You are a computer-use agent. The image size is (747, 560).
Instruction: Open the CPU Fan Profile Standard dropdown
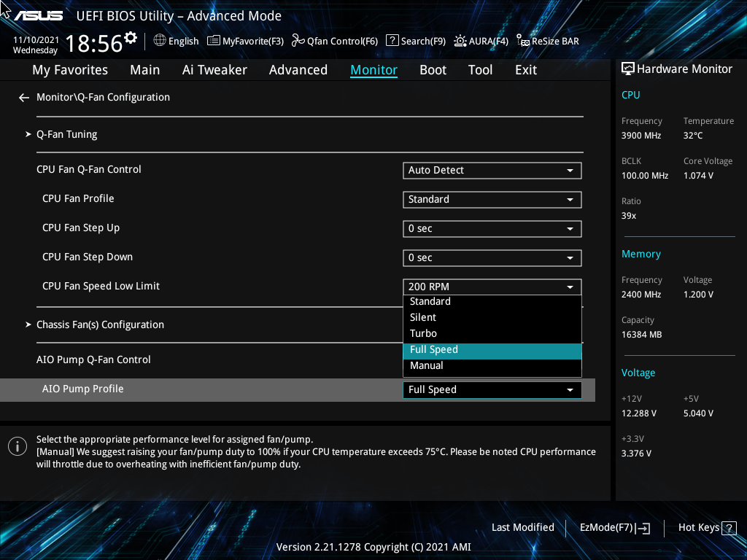point(492,200)
